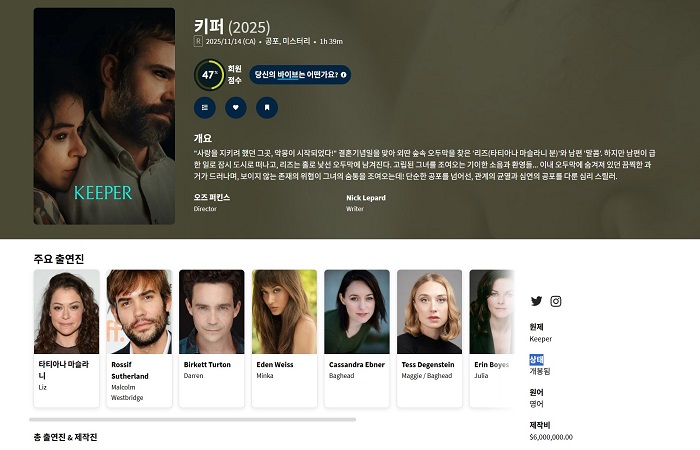700x450 pixels.
Task: Open Rossif Sutherland cast card
Action: (139, 338)
